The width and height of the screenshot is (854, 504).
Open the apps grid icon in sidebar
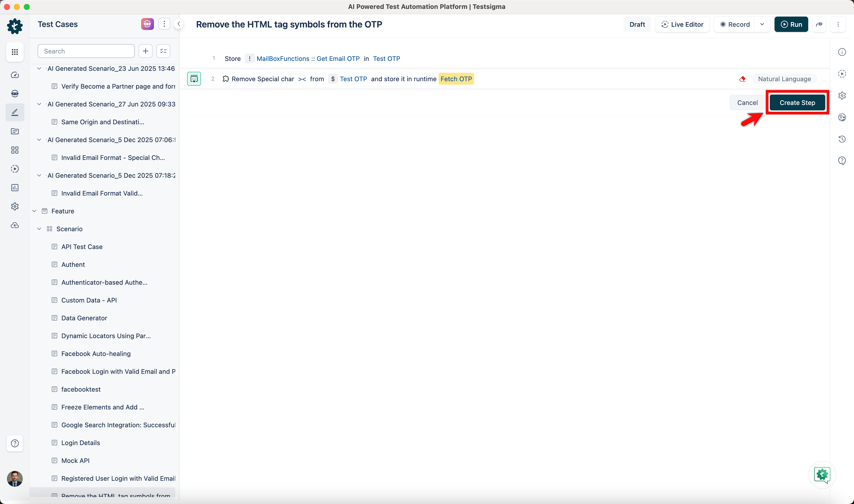15,52
